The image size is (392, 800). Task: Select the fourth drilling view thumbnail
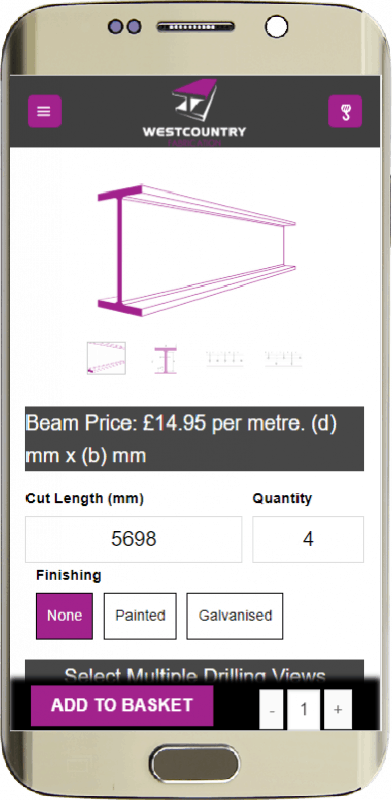pos(284,359)
